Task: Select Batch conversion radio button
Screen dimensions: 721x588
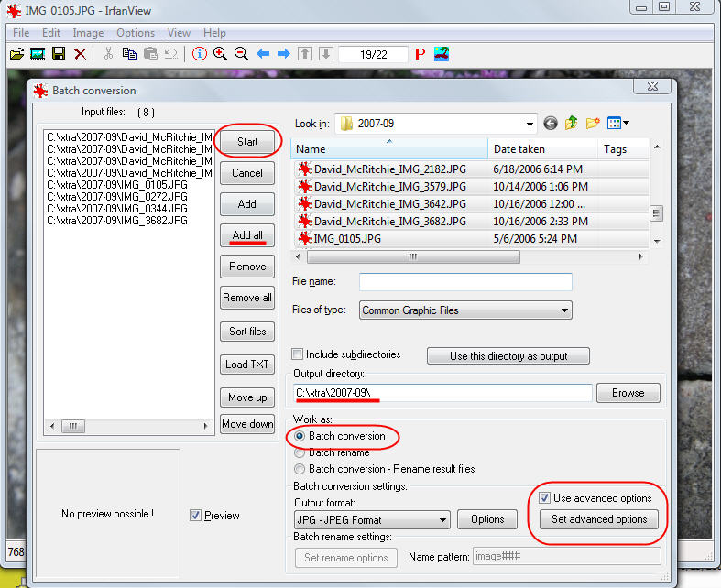Action: [300, 436]
